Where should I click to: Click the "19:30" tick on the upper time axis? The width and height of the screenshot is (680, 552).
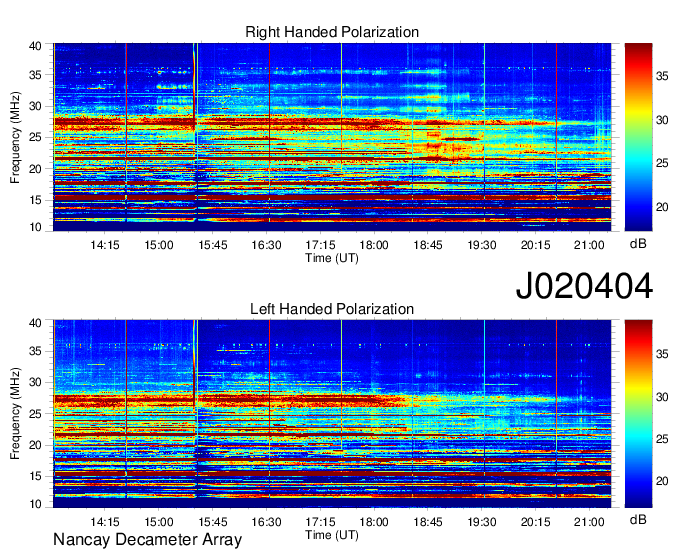tap(481, 245)
